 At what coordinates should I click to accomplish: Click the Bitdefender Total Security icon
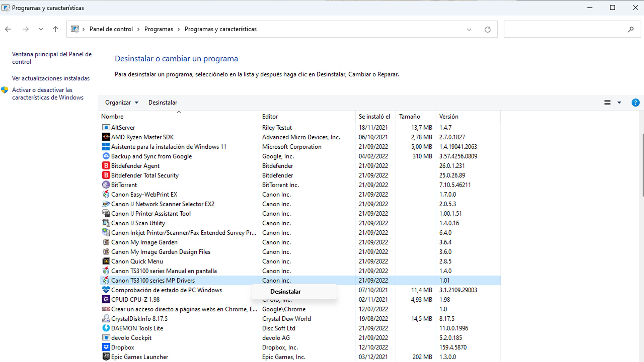[x=106, y=175]
